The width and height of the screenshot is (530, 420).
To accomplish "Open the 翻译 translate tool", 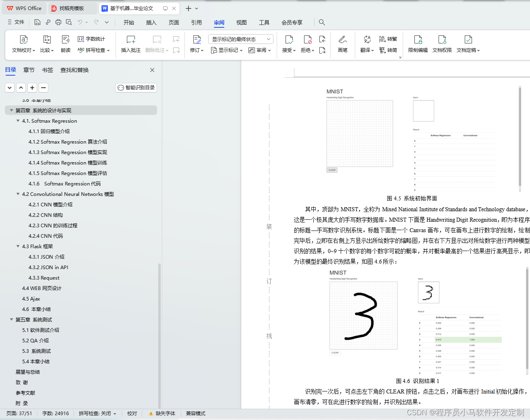I will click(367, 44).
